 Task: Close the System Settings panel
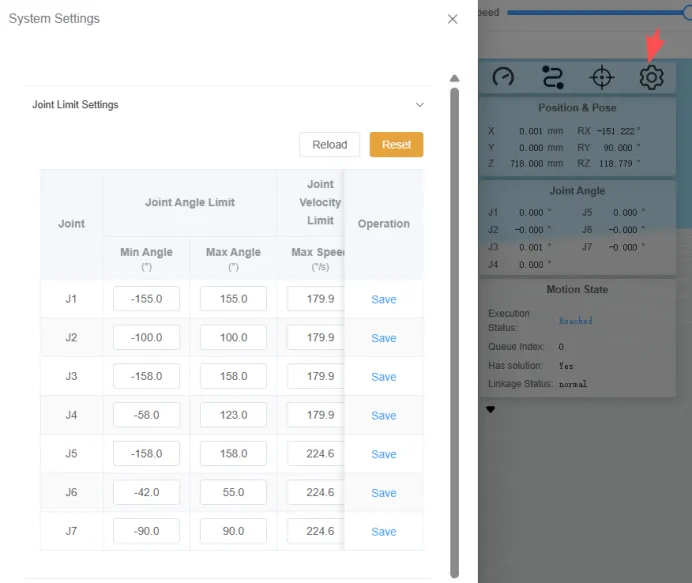tap(453, 19)
